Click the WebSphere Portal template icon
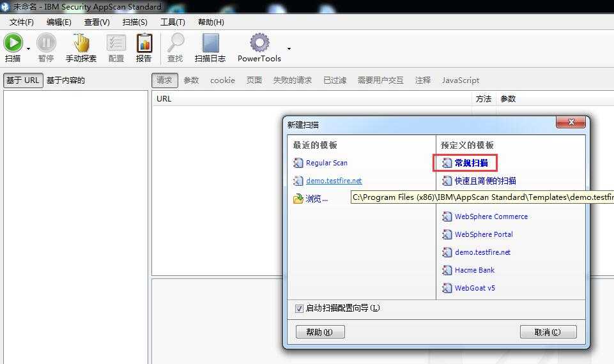This screenshot has width=614, height=364. pyautogui.click(x=447, y=234)
